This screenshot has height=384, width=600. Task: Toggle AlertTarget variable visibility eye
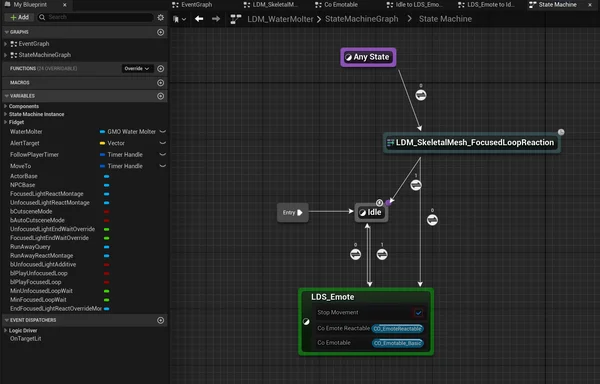[x=163, y=143]
